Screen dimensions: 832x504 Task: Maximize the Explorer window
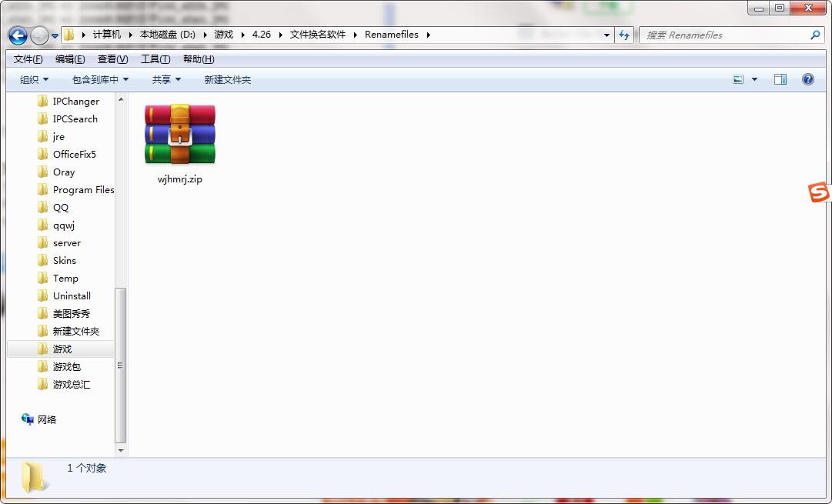(x=779, y=8)
